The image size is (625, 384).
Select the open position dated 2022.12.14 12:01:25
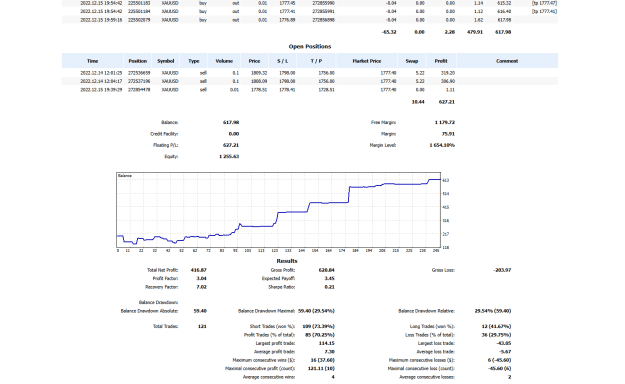click(x=310, y=73)
